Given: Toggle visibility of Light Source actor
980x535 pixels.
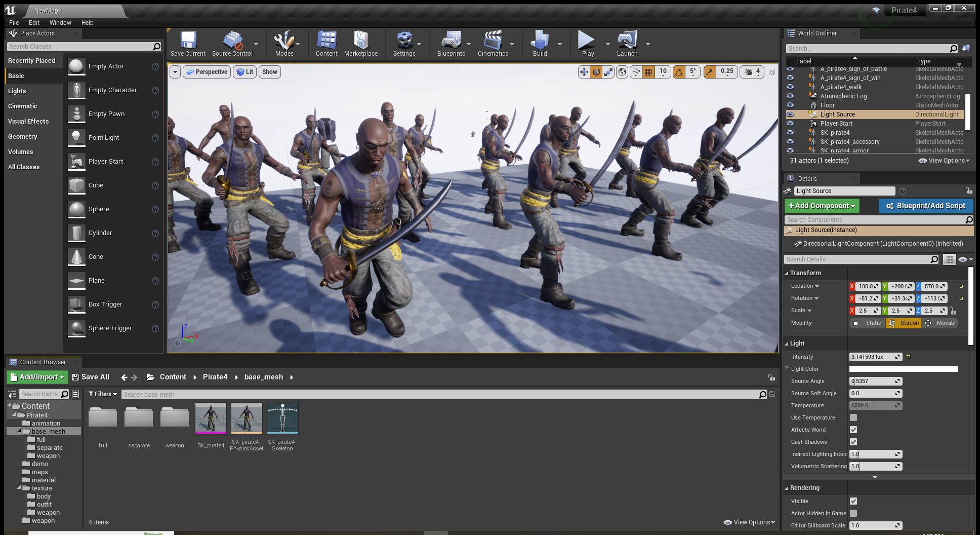Looking at the screenshot, I should (x=790, y=114).
